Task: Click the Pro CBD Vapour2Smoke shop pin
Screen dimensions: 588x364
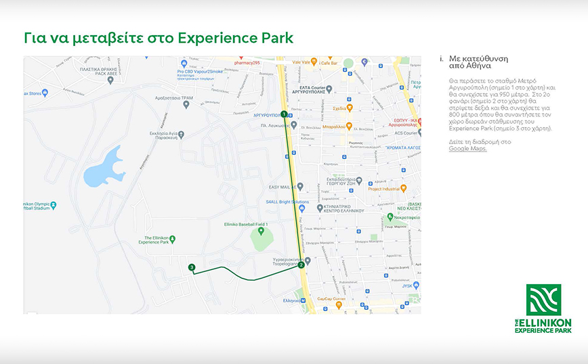Action: coord(184,63)
